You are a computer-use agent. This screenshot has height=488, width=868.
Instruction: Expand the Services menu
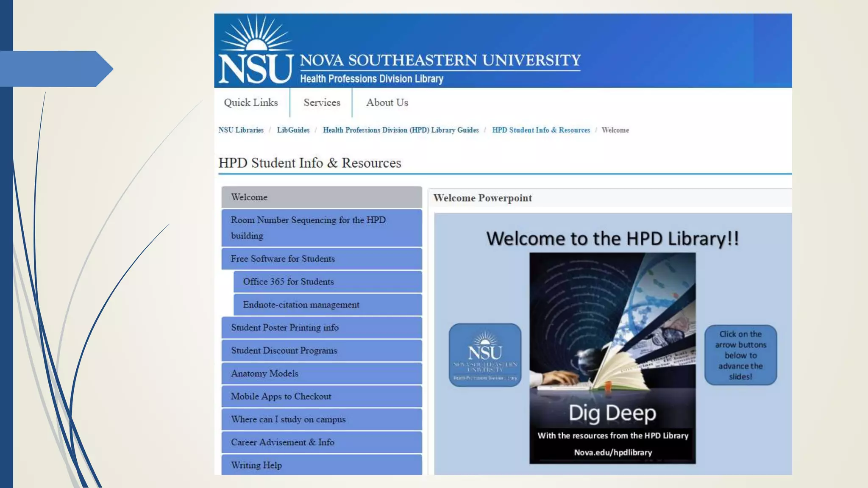(322, 103)
